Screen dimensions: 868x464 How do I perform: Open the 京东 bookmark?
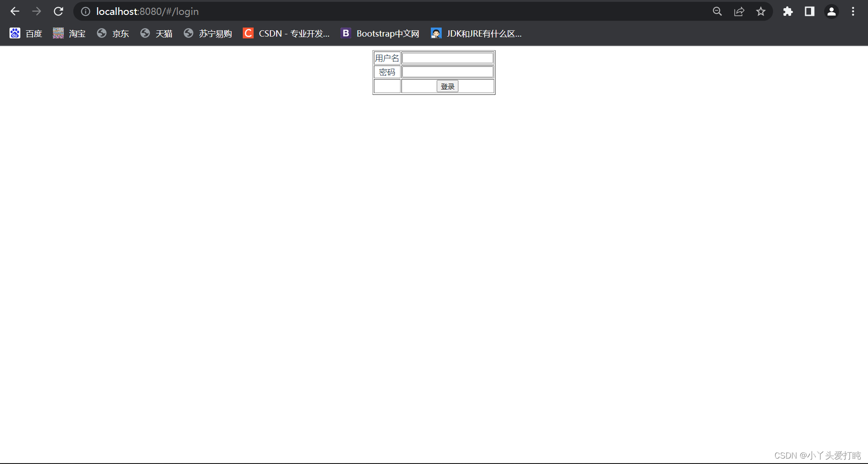pyautogui.click(x=113, y=33)
